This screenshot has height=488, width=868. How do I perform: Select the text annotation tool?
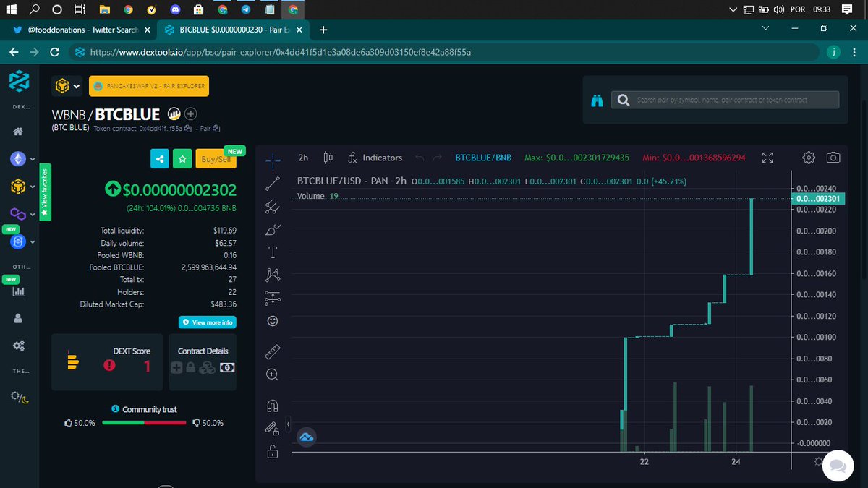pos(273,252)
